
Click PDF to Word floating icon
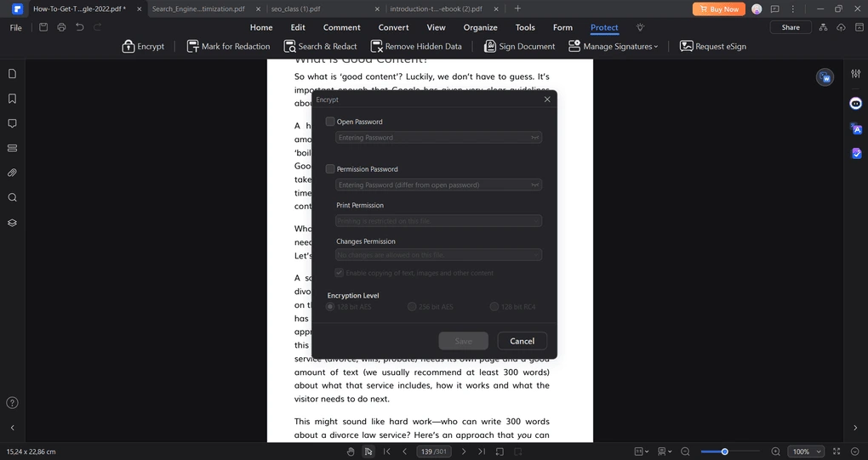tap(825, 77)
